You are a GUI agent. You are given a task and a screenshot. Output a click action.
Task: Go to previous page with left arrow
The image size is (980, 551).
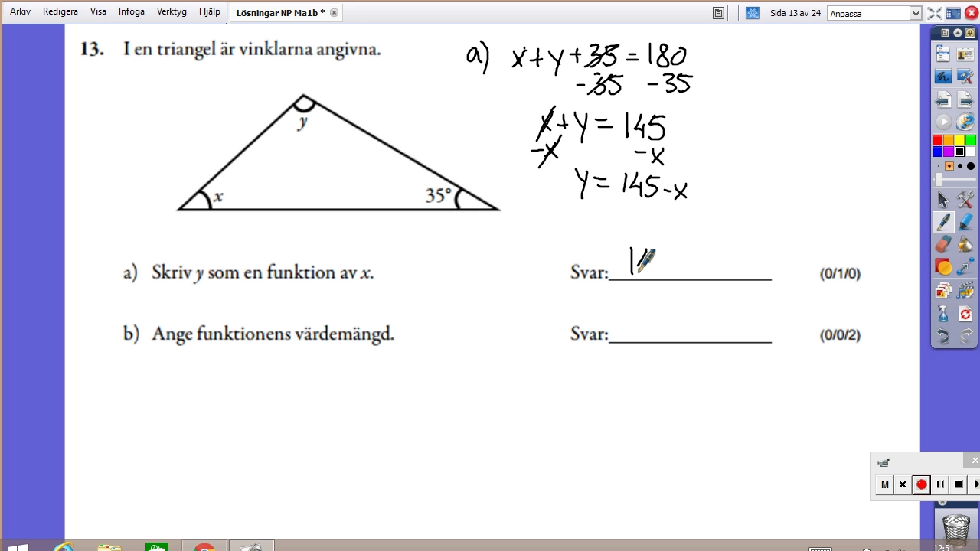(x=943, y=100)
